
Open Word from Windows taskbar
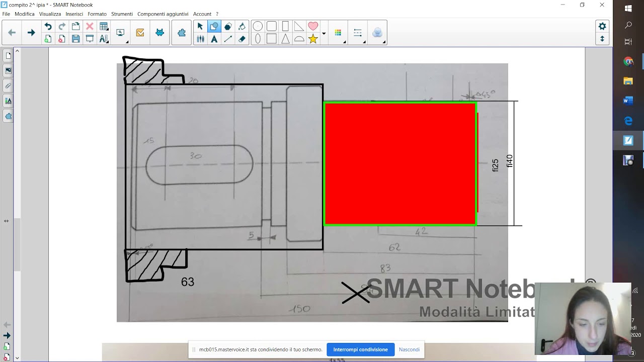(x=628, y=101)
